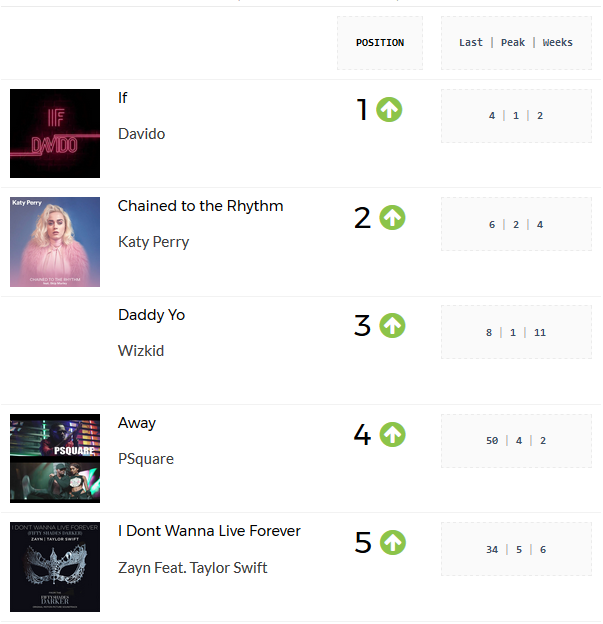The image size is (603, 624).
Task: Open 'I Dont Wanna Live Forever' title
Action: [x=209, y=531]
